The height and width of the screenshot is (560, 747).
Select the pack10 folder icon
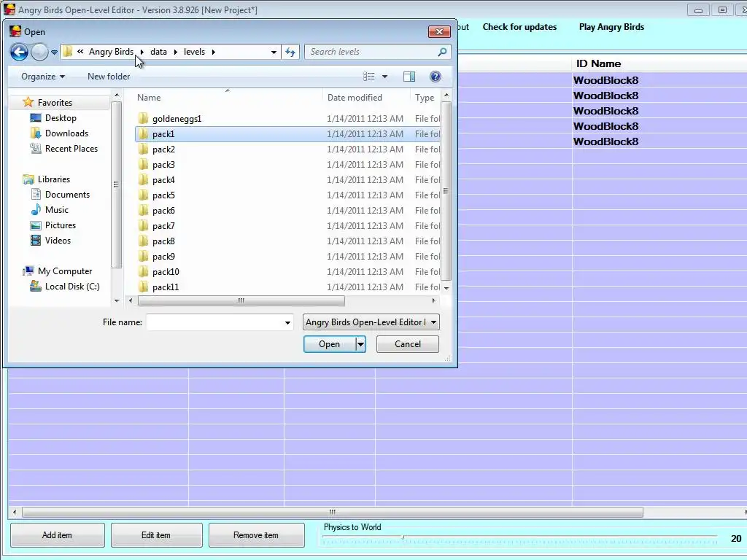(143, 271)
